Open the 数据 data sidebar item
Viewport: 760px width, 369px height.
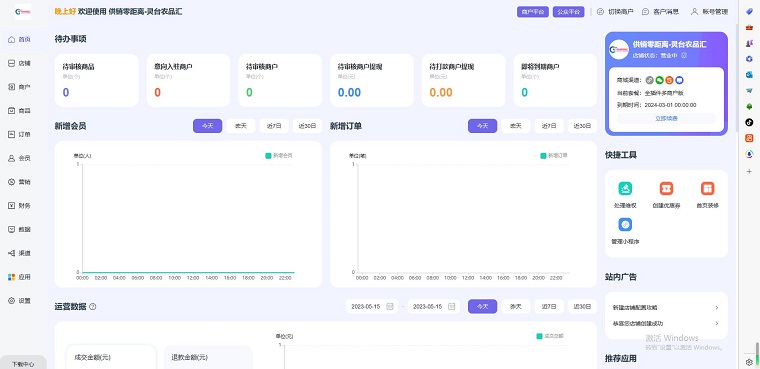click(x=19, y=229)
